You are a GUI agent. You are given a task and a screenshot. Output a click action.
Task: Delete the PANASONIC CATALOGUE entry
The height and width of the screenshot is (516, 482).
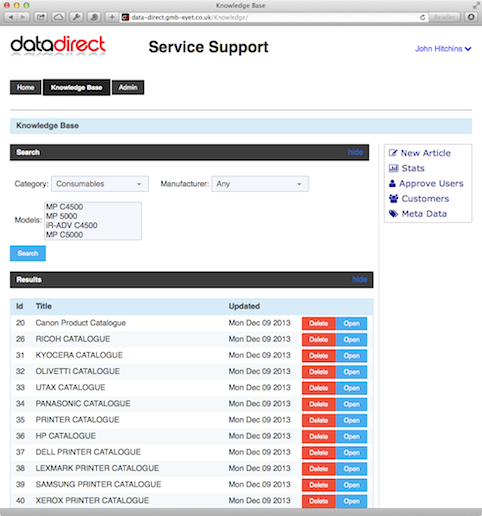click(x=319, y=404)
